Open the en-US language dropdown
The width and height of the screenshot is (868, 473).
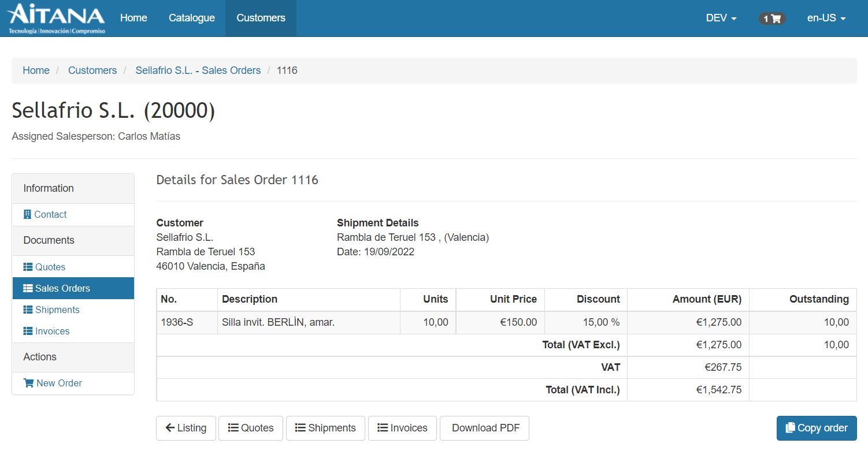point(826,18)
